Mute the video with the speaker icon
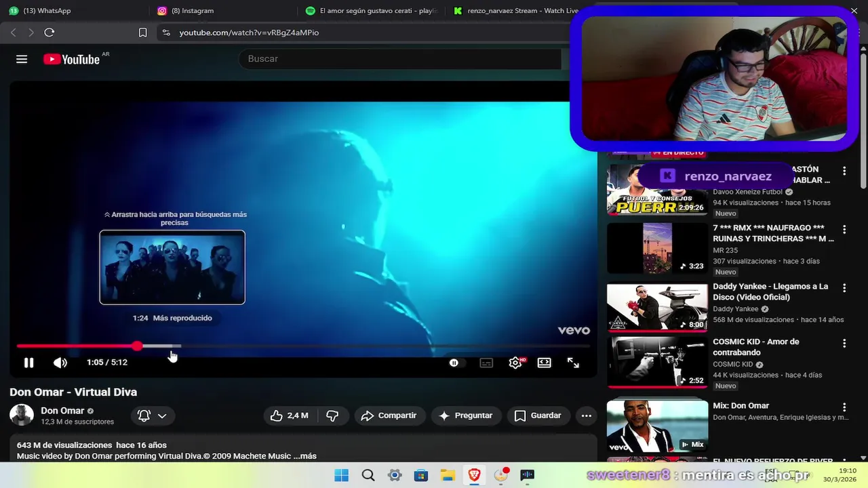The height and width of the screenshot is (488, 868). [60, 363]
